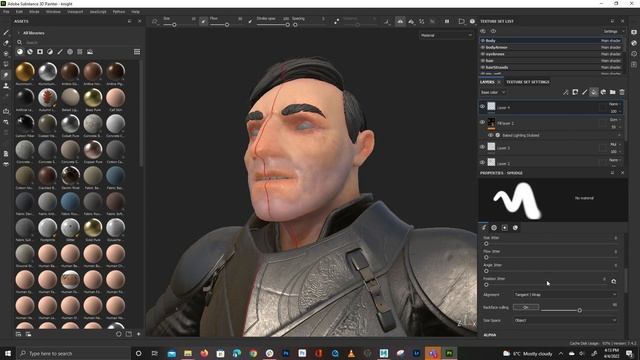
Task: Select the bodyArmor texture set row
Action: [551, 47]
